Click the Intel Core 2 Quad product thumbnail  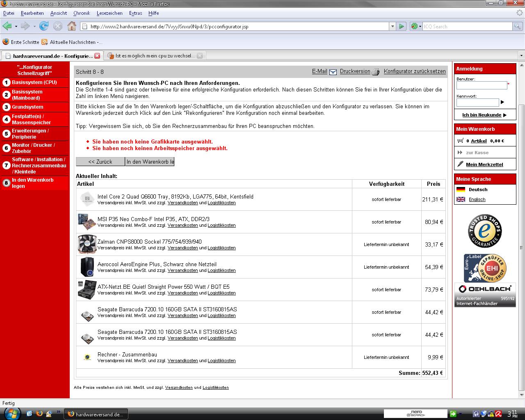point(87,199)
